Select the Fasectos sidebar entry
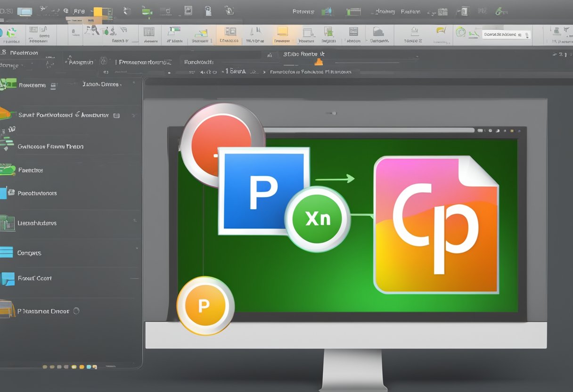Viewport: 573px width, 392px height. [31, 170]
